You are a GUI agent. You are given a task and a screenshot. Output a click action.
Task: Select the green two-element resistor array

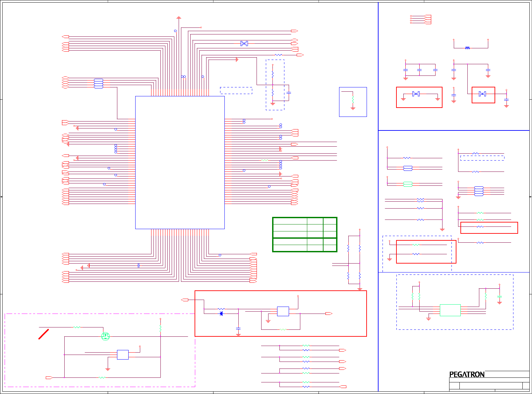[408, 184]
